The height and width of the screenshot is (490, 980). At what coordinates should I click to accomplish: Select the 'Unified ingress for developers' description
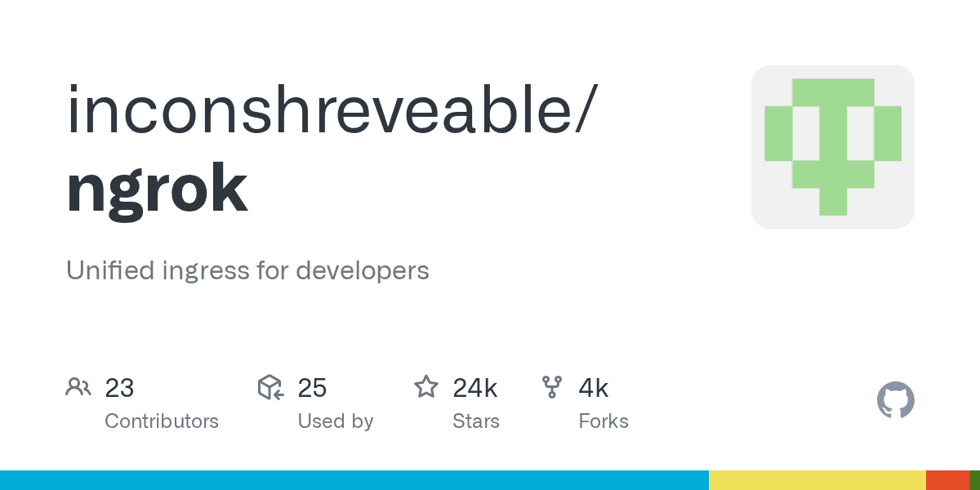(x=247, y=270)
